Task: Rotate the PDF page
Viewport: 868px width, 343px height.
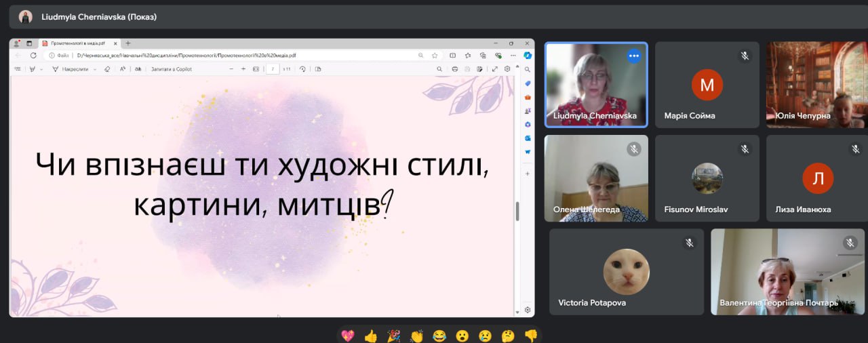Action: pos(302,69)
